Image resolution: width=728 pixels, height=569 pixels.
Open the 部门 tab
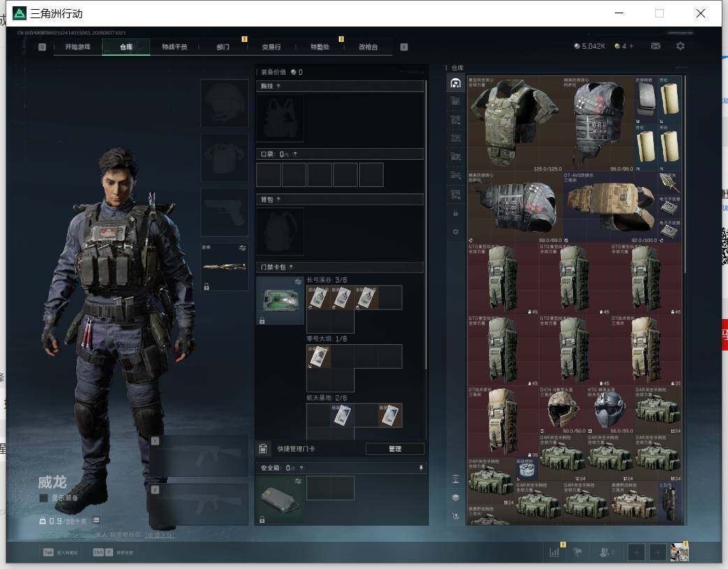coord(223,47)
